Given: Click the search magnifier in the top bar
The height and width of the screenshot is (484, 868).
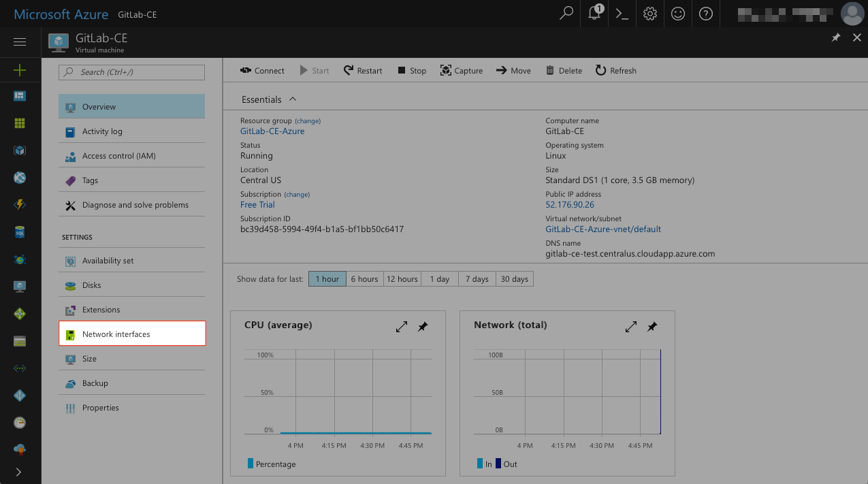Looking at the screenshot, I should (566, 14).
